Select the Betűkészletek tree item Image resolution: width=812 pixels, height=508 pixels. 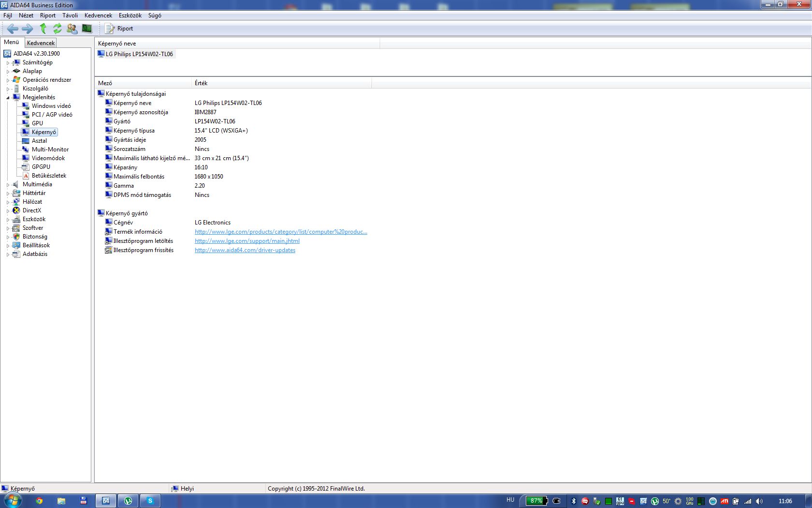[49, 176]
